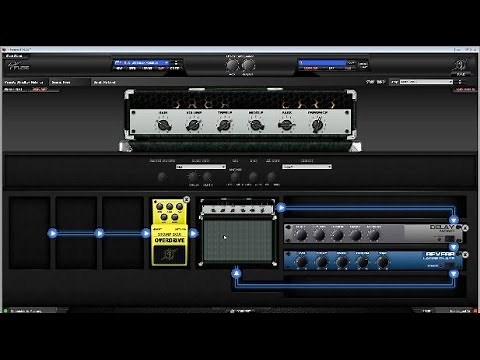The image size is (480, 360).
Task: Click the knob below the left advanced-panel dropdown
Action: 193,177
